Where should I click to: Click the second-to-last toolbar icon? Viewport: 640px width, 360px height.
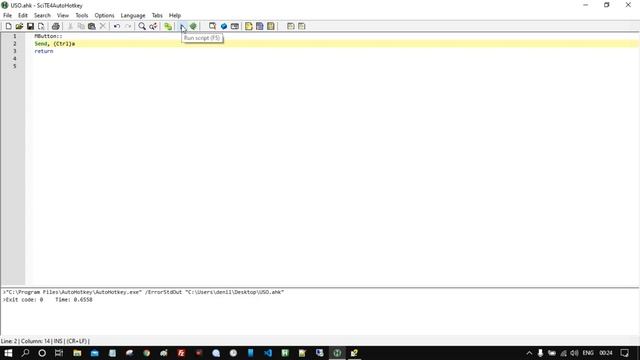(291, 27)
